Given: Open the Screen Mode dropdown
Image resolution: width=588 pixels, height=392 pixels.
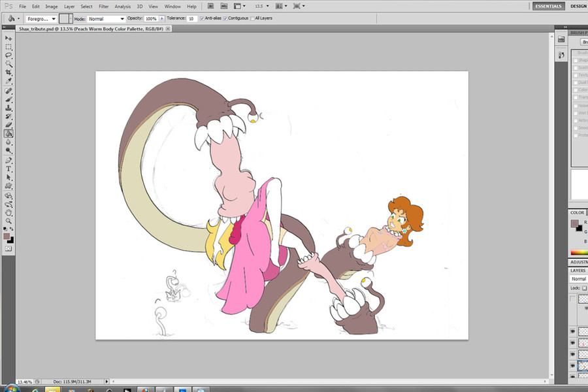Looking at the screenshot, I should [299, 6].
